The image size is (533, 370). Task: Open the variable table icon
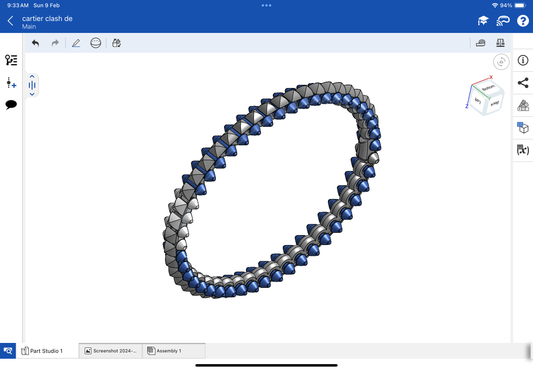tap(523, 150)
